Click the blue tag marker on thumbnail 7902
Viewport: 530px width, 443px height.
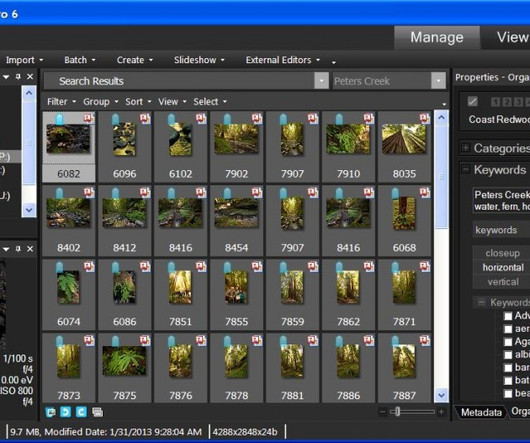[x=227, y=119]
